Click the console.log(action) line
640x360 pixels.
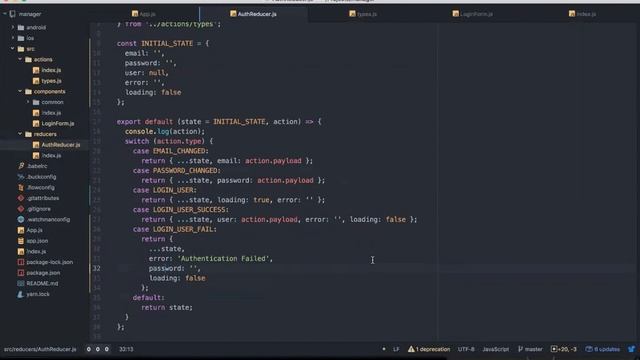(x=165, y=131)
